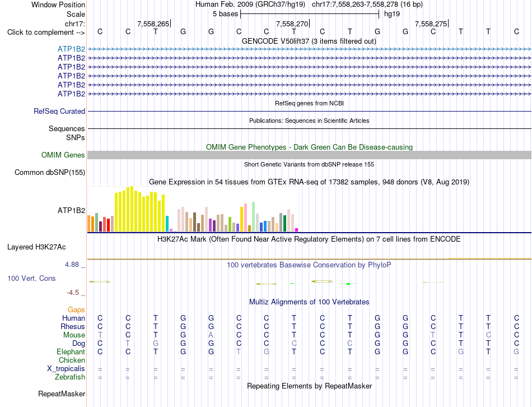Select the X_tropicalis species row label
This screenshot has height=407, width=532.
(66, 369)
